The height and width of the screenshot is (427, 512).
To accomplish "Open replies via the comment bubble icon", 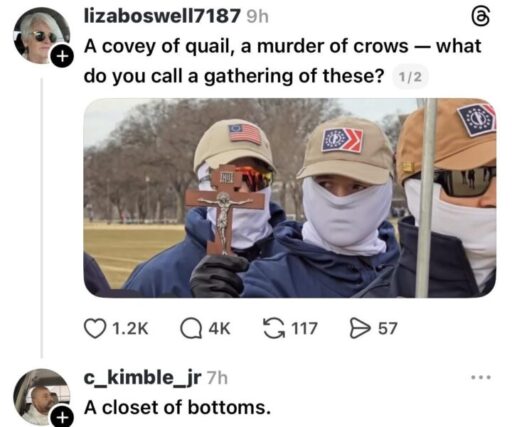I will 191,328.
